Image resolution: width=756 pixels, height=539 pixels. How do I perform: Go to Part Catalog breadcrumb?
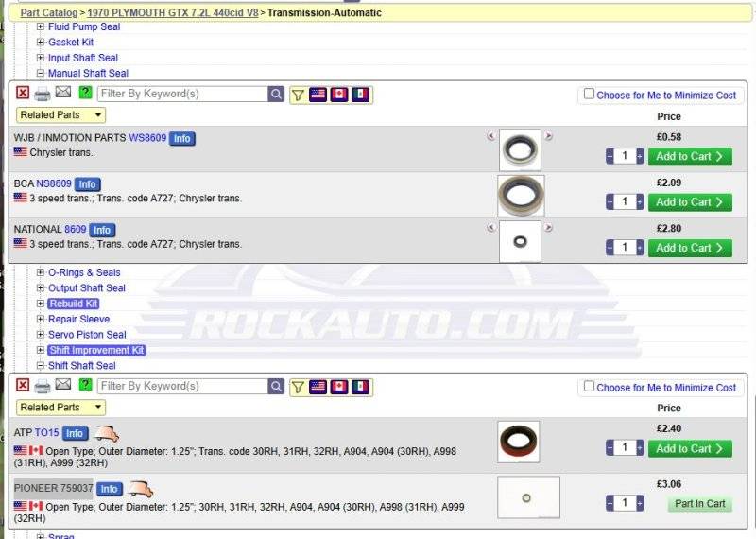[x=49, y=13]
